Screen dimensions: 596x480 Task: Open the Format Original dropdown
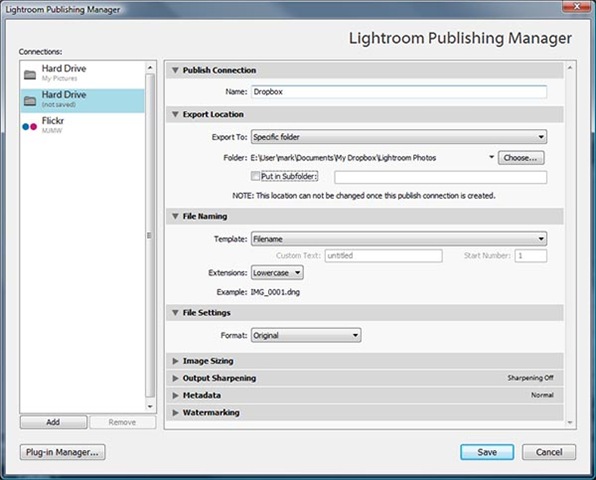(306, 336)
